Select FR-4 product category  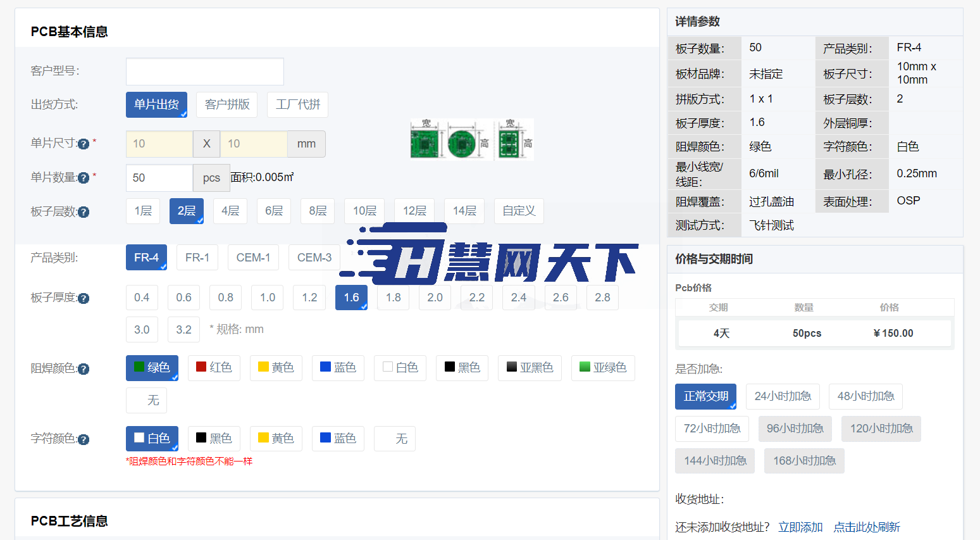[146, 258]
